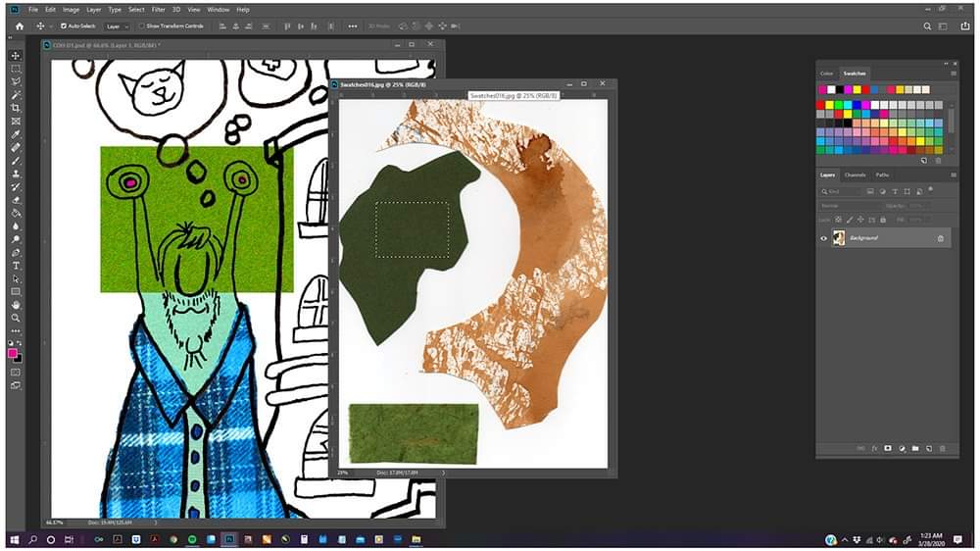Open the File menu
Image resolution: width=980 pixels, height=551 pixels.
[33, 10]
